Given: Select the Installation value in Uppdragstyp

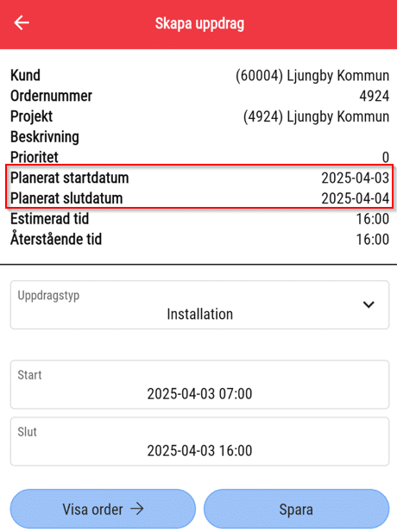Looking at the screenshot, I should point(199,314).
